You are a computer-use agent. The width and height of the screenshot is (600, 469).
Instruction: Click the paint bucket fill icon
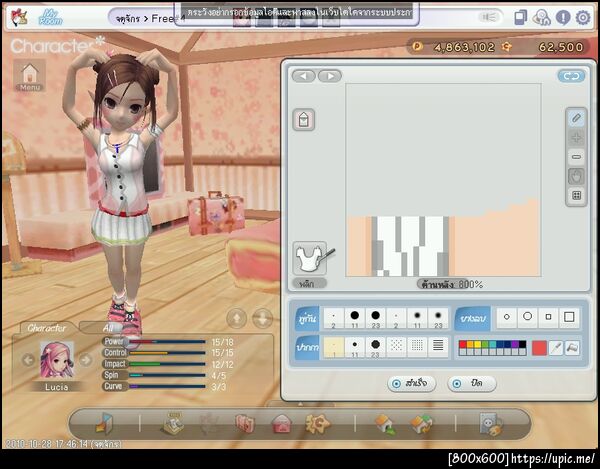point(304,120)
